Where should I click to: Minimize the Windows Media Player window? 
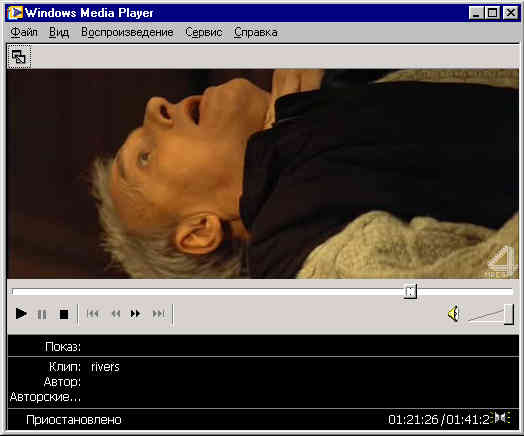pyautogui.click(x=476, y=13)
